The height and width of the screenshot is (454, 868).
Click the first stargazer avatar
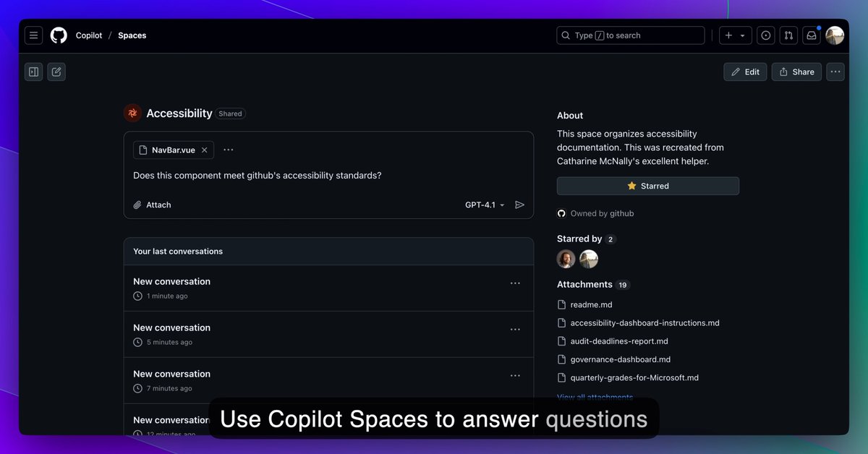click(x=566, y=259)
